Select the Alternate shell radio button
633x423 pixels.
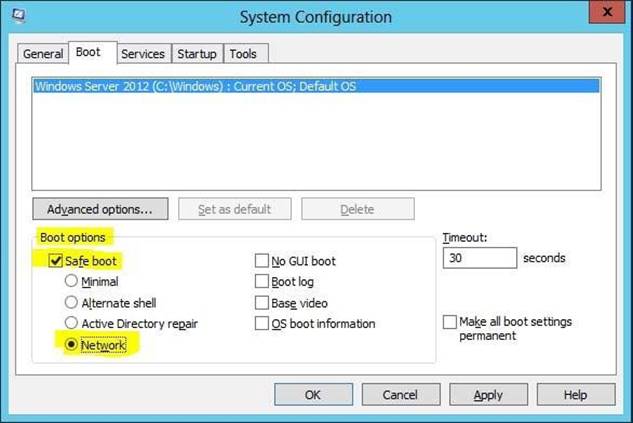(x=71, y=302)
